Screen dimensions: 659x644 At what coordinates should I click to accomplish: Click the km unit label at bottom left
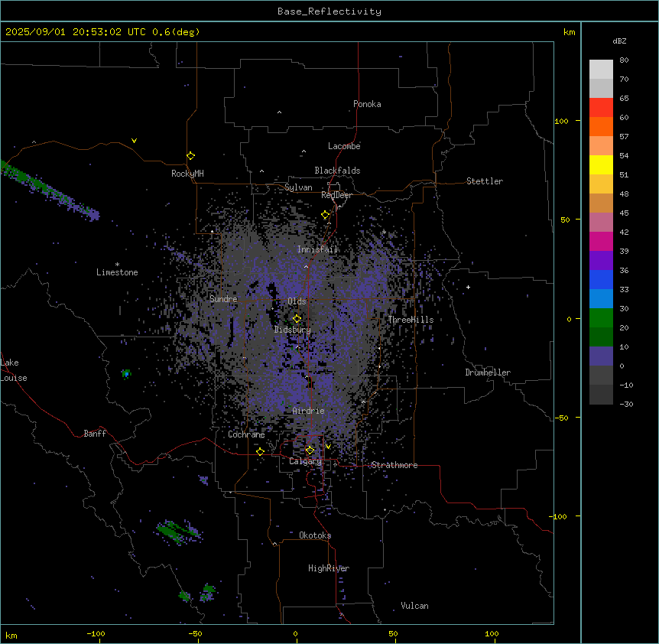click(11, 636)
